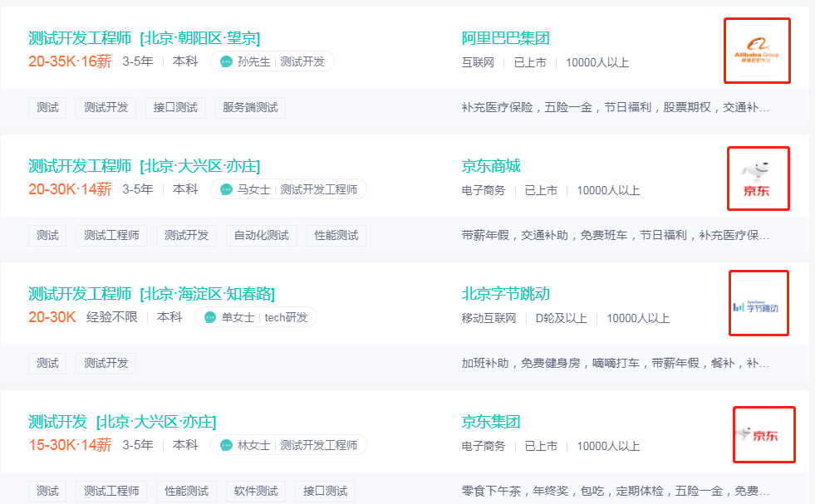
Task: Click the 京东集团 red JD logo
Action: pos(763,434)
